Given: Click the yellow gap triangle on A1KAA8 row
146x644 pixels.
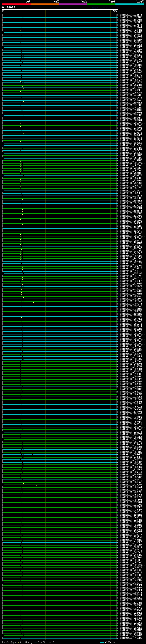Looking at the screenshot, I should [x=21, y=31].
